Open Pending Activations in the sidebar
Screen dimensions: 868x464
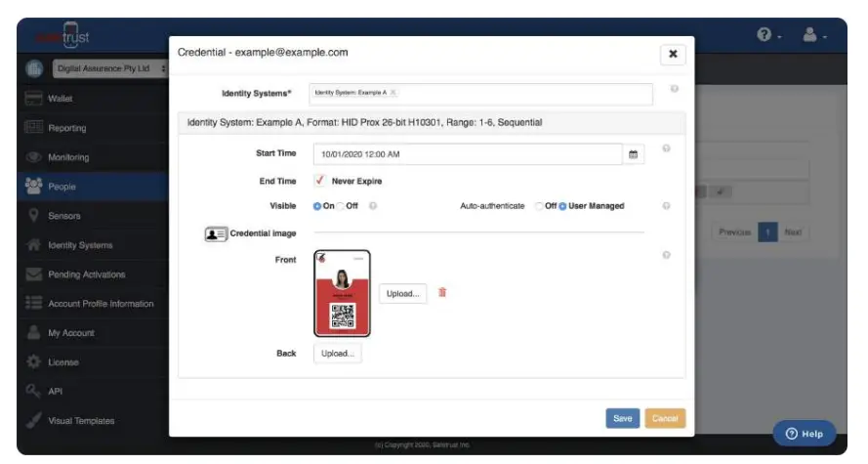tap(93, 274)
